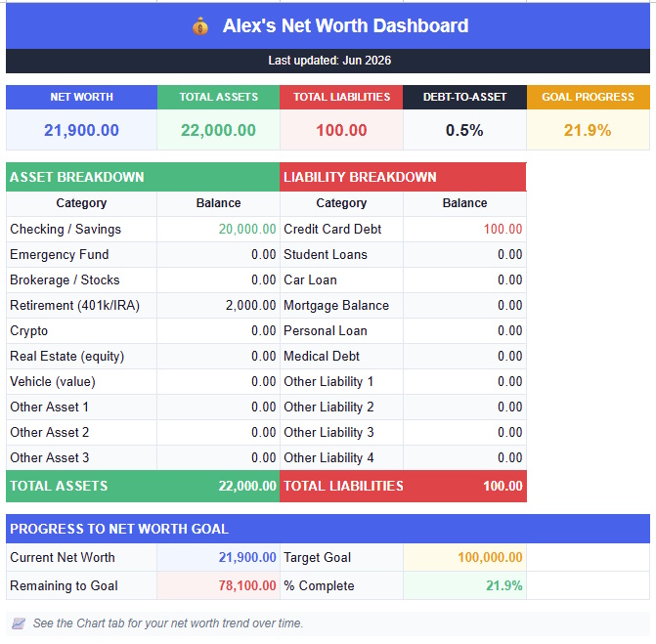This screenshot has height=644, width=656.
Task: Click the Other Liability 2 cell
Action: point(341,407)
